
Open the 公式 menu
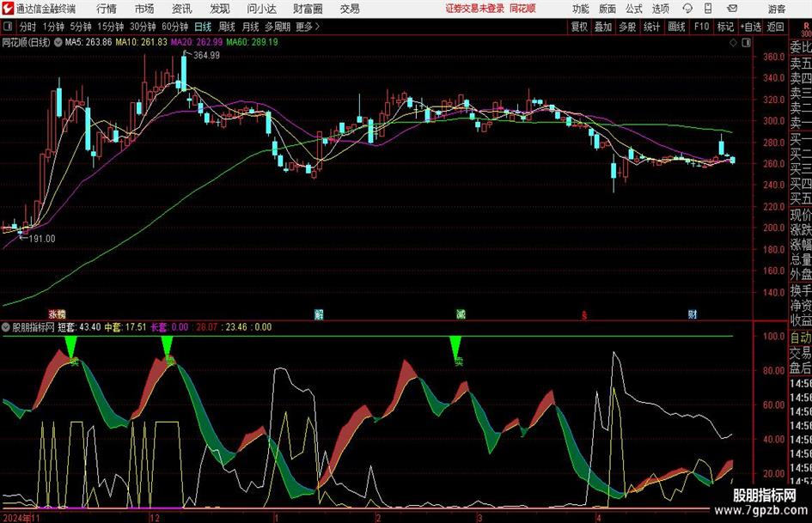(x=634, y=9)
